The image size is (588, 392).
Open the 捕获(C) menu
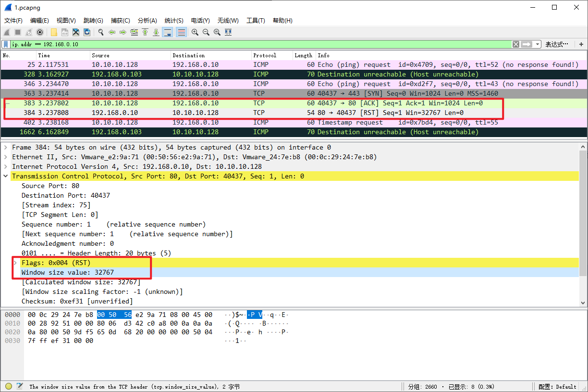coord(121,21)
